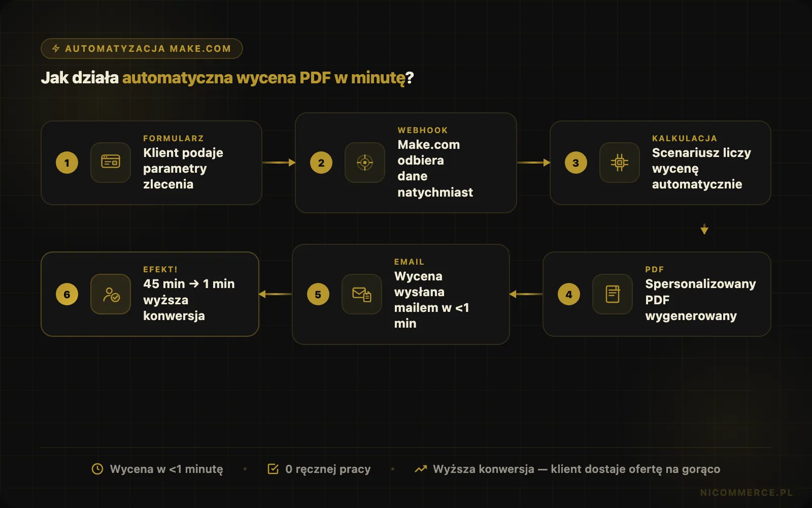Click the KALKULACJA label
This screenshot has width=812, height=508.
pyautogui.click(x=685, y=138)
